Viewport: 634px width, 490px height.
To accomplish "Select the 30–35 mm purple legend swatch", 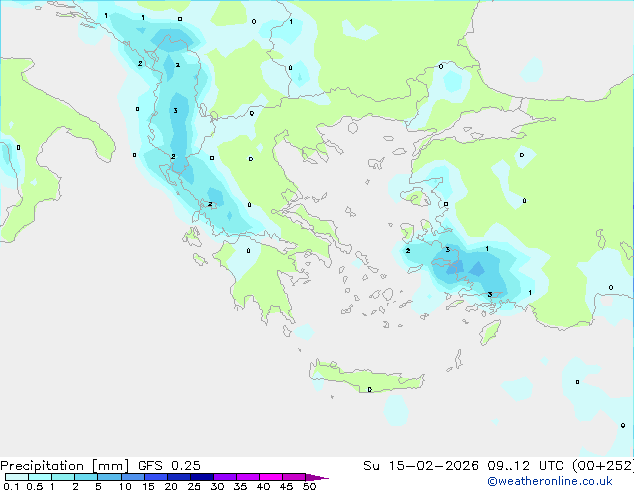I will click(224, 477).
